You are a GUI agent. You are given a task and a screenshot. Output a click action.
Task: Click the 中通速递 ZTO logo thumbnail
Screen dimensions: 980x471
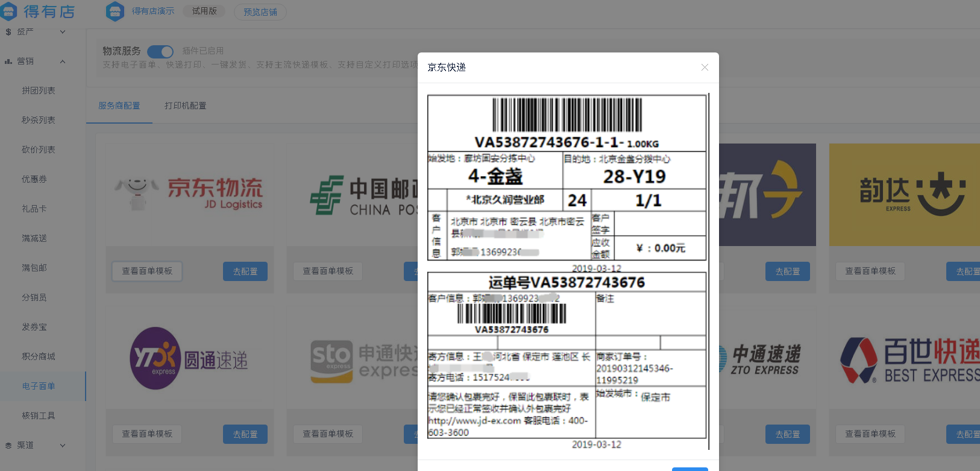point(767,358)
